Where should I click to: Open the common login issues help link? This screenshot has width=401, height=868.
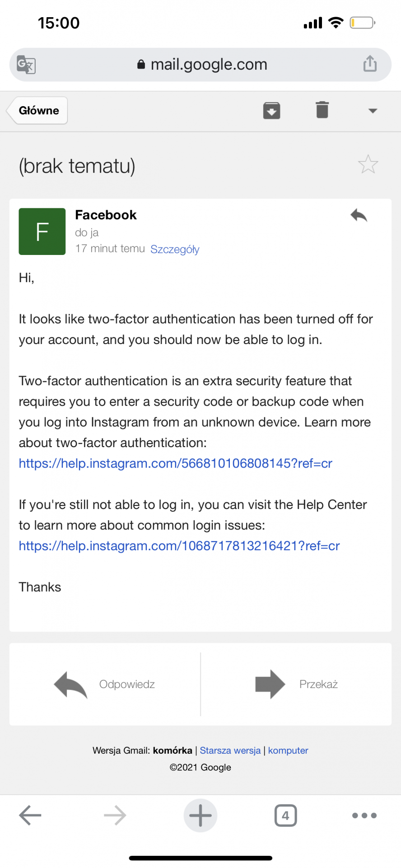tap(179, 546)
